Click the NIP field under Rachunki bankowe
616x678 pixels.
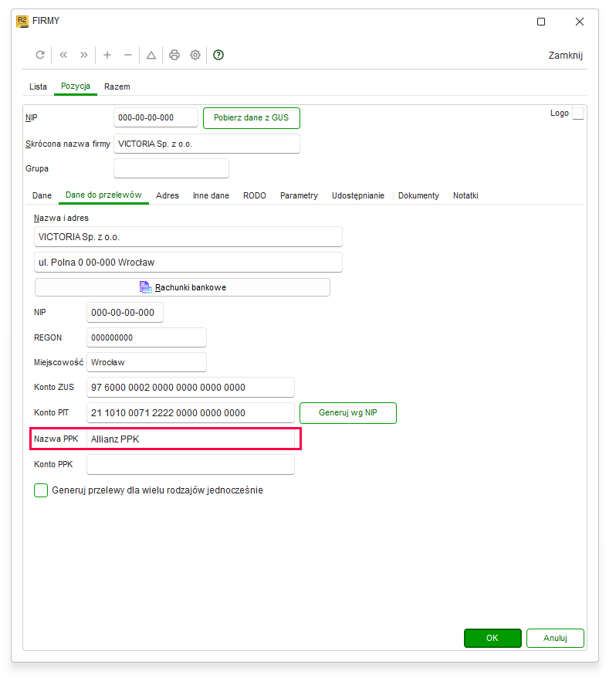tap(125, 312)
